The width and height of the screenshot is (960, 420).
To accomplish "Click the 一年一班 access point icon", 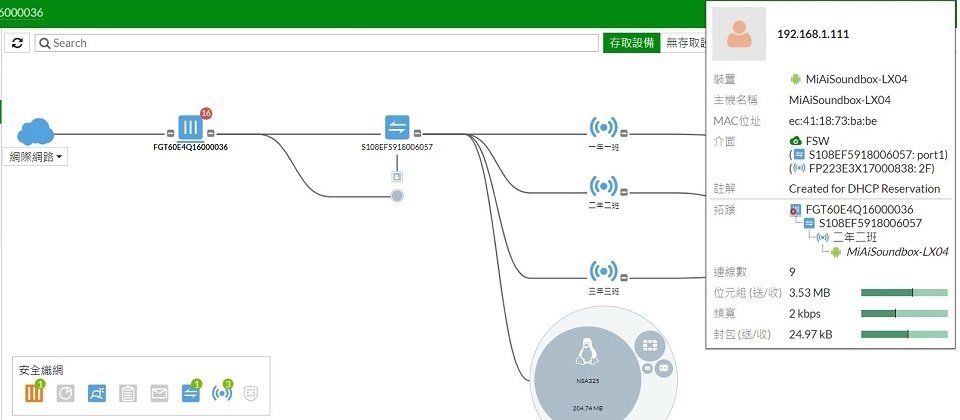I will 603,128.
